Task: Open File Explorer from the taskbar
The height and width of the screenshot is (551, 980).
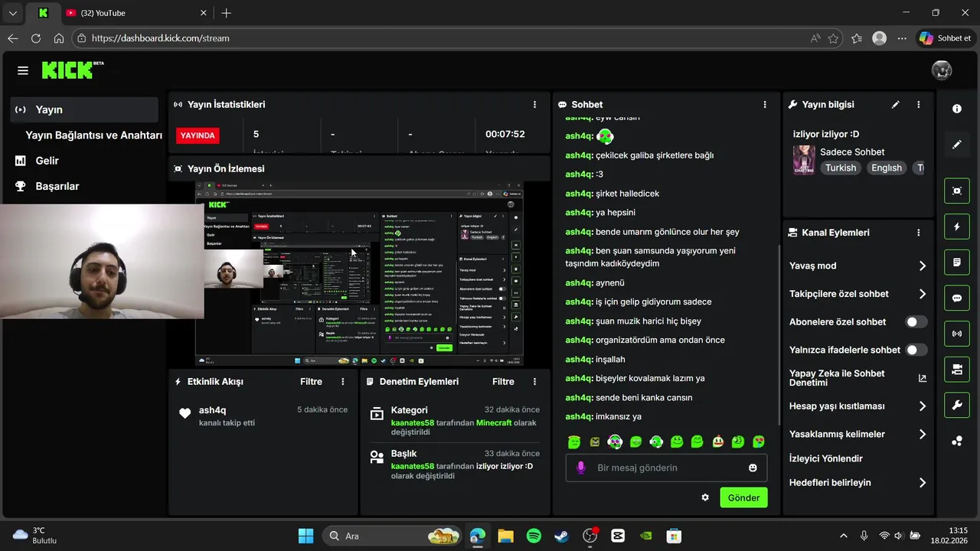Action: pos(505,536)
